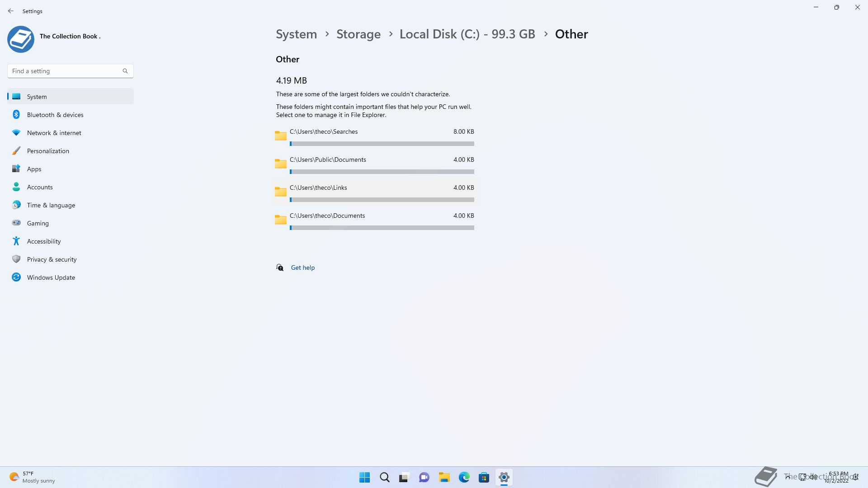Viewport: 868px width, 488px height.
Task: Click the back arrow in Settings
Action: tap(11, 11)
